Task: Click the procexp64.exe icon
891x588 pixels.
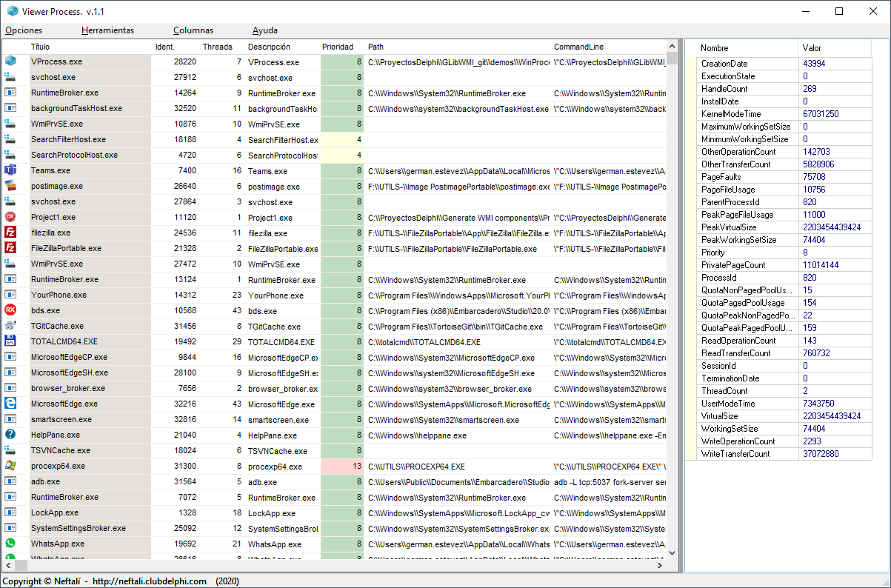Action: (x=10, y=466)
